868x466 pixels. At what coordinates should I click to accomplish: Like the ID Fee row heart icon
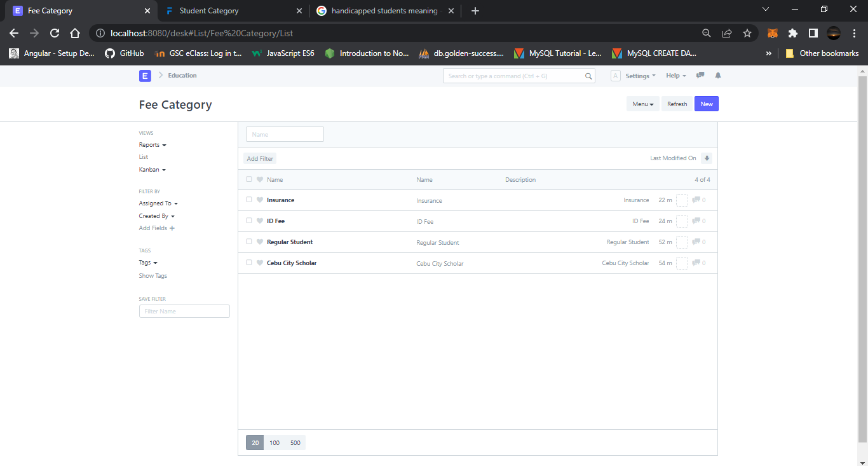(x=260, y=221)
